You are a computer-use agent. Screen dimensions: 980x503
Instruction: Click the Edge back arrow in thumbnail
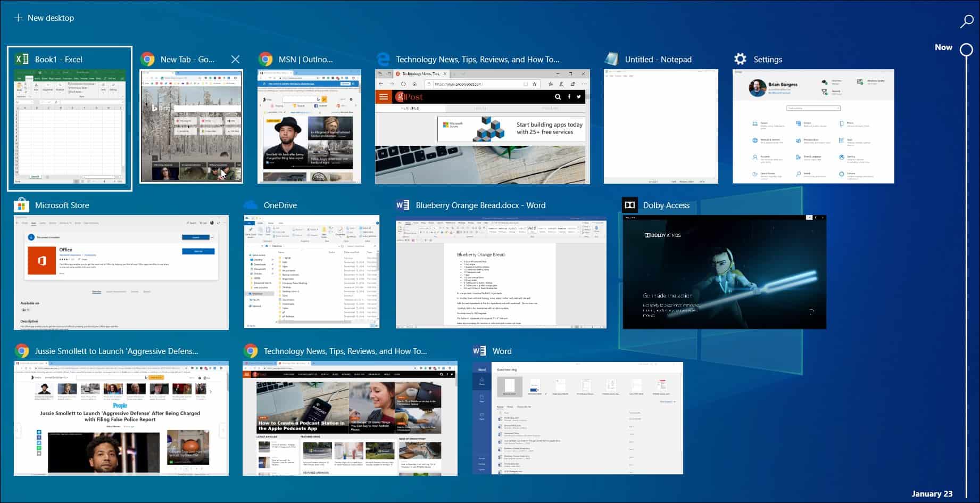tap(381, 84)
